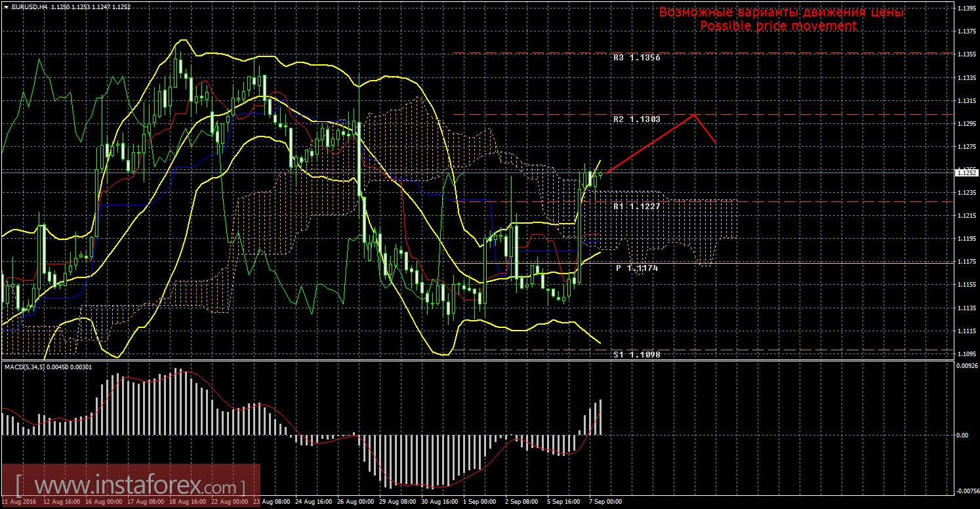Click the 1 Sep 00:00 time label

(480, 502)
